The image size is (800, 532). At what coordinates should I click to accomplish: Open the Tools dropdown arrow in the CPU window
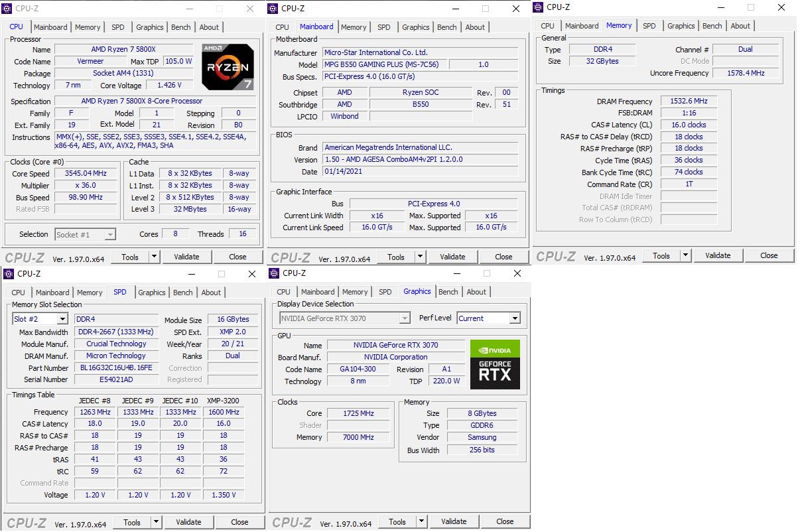click(154, 257)
